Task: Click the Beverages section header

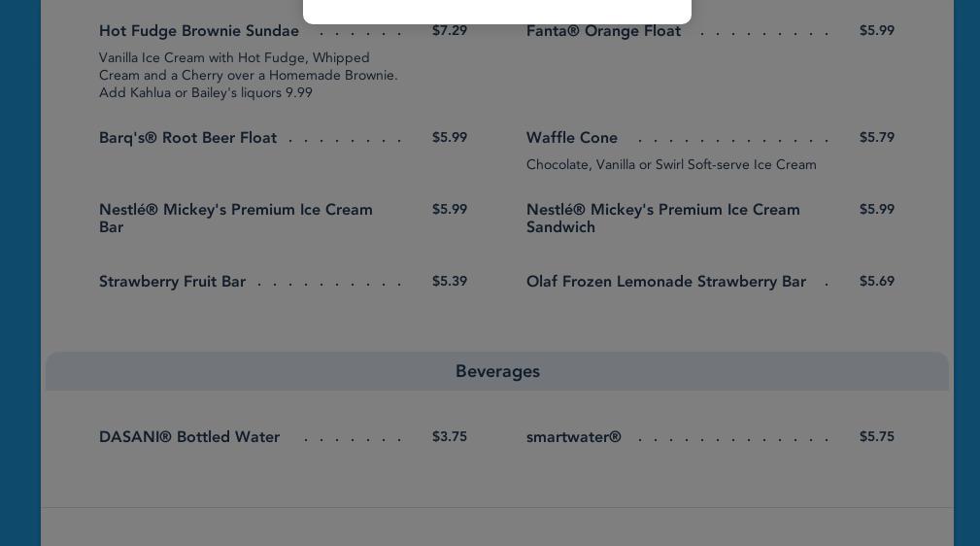Action: tap(497, 371)
